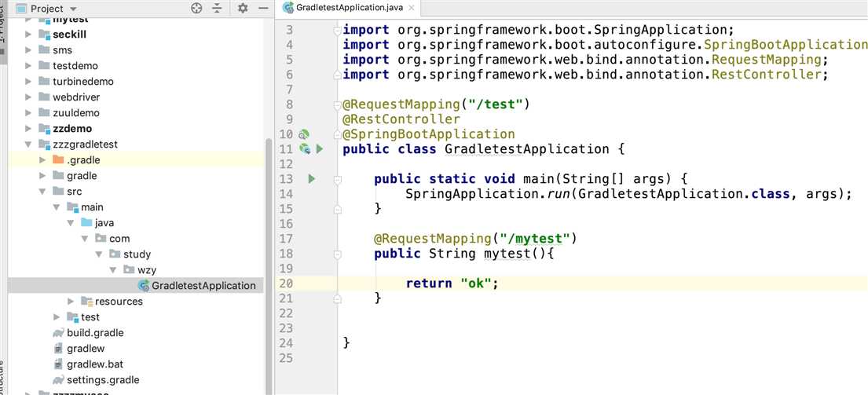Expand the zuuldemo folder
The width and height of the screenshot is (868, 395).
[x=28, y=113]
